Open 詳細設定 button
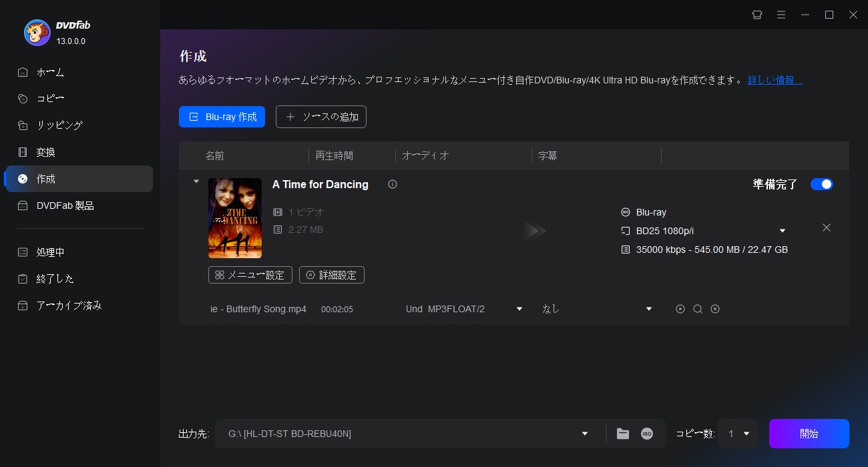Viewport: 868px width, 467px height. (332, 275)
